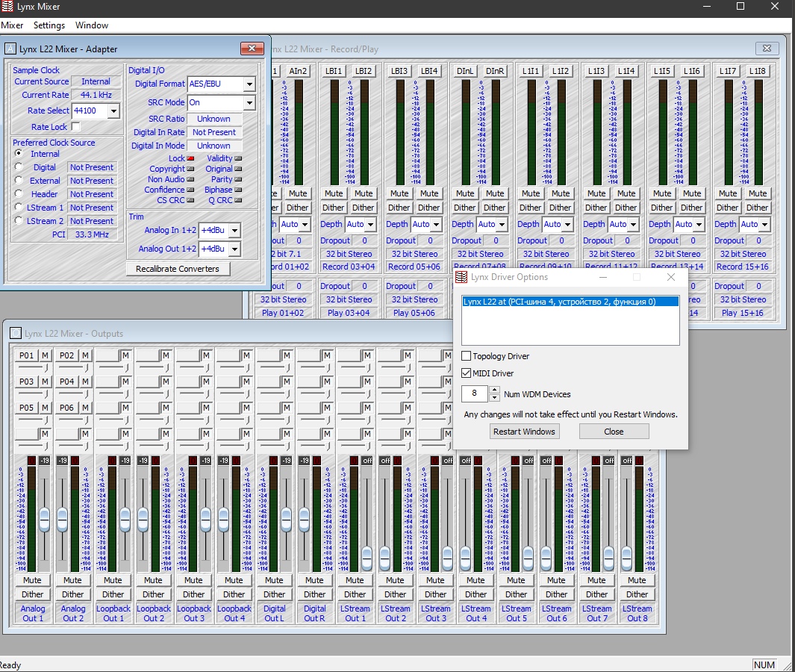
Task: Open the Window menu
Action: click(x=92, y=25)
